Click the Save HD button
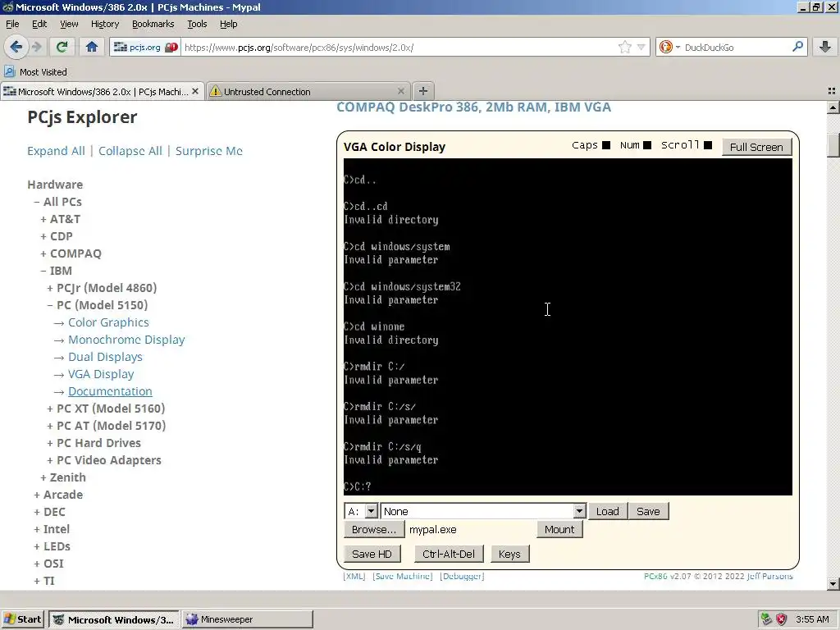 (372, 554)
